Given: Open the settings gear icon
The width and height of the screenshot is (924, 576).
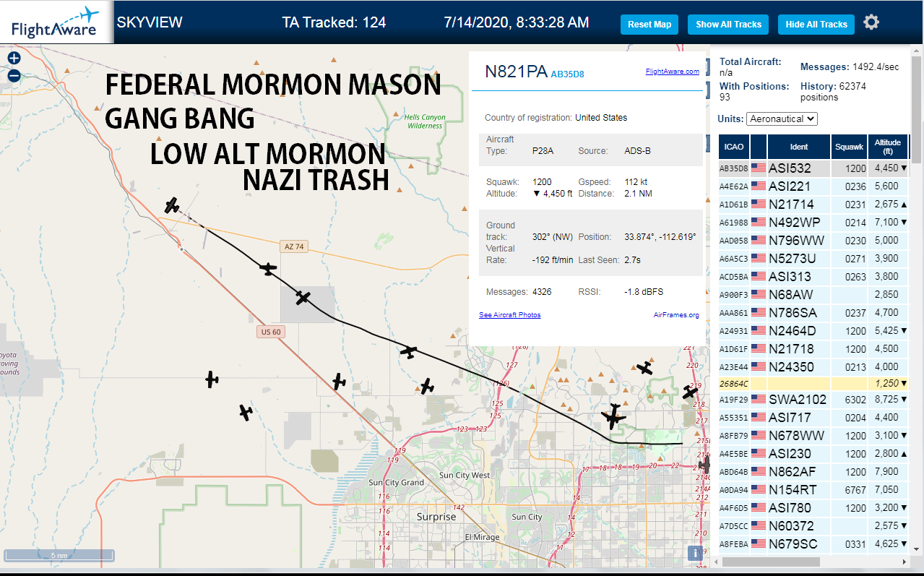Looking at the screenshot, I should [x=871, y=22].
